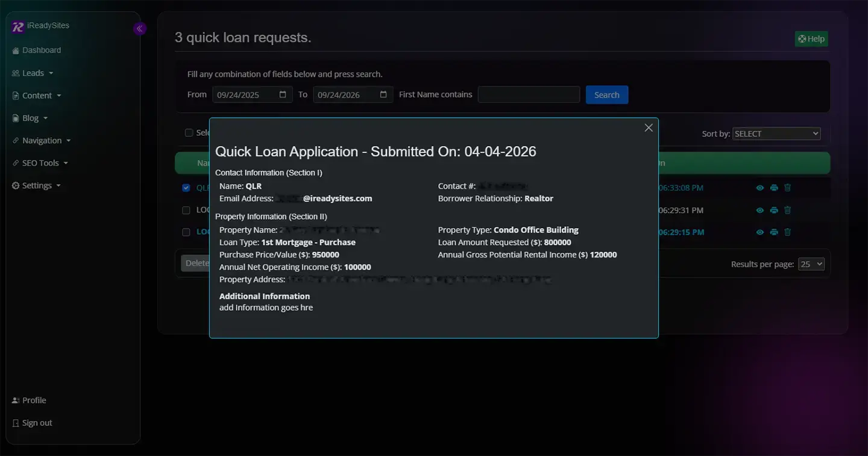Click the text "add Information goes hre"
Image resolution: width=868 pixels, height=456 pixels.
pos(266,308)
